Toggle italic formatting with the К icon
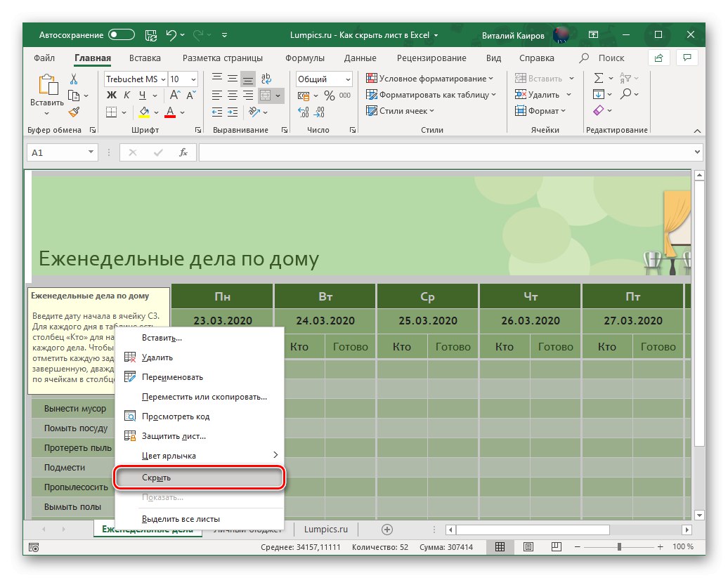Image resolution: width=728 pixels, height=578 pixels. coord(126,94)
